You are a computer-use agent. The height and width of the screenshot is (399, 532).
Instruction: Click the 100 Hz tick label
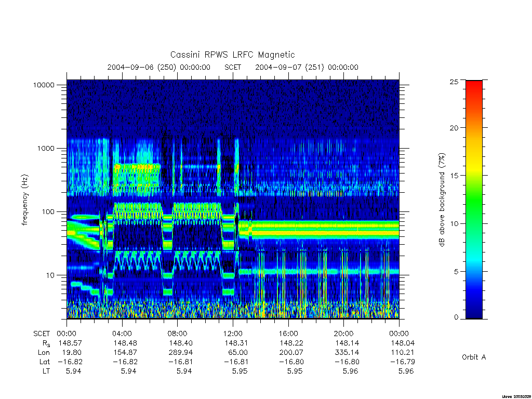pos(48,212)
